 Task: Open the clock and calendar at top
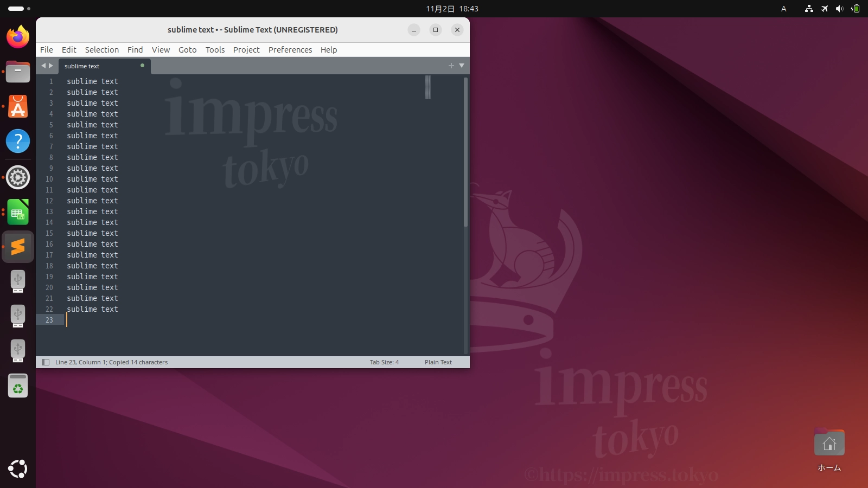pyautogui.click(x=452, y=9)
